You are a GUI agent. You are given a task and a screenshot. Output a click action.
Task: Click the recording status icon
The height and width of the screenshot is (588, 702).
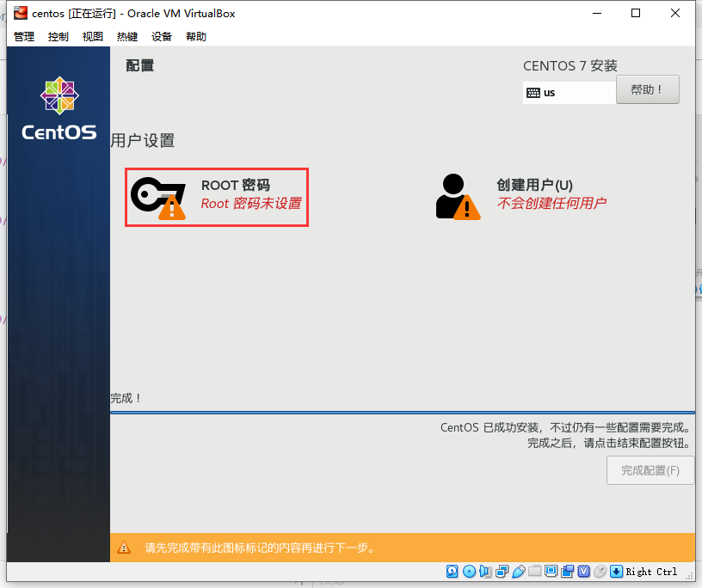coord(567,572)
